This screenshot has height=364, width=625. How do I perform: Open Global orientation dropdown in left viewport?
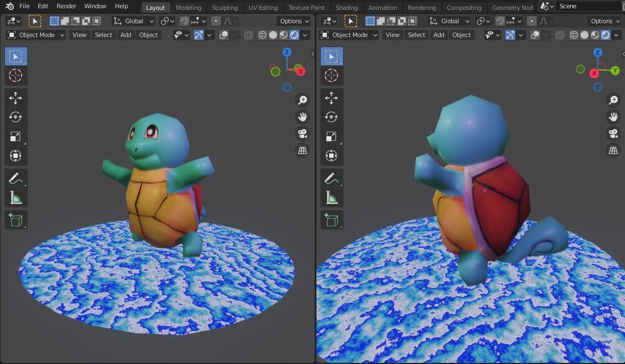click(x=134, y=21)
